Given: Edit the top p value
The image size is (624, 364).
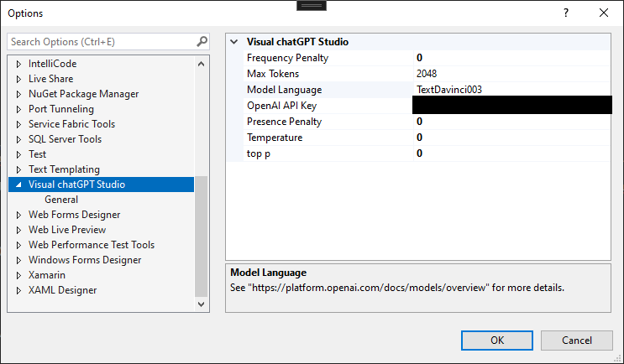Looking at the screenshot, I should (511, 153).
